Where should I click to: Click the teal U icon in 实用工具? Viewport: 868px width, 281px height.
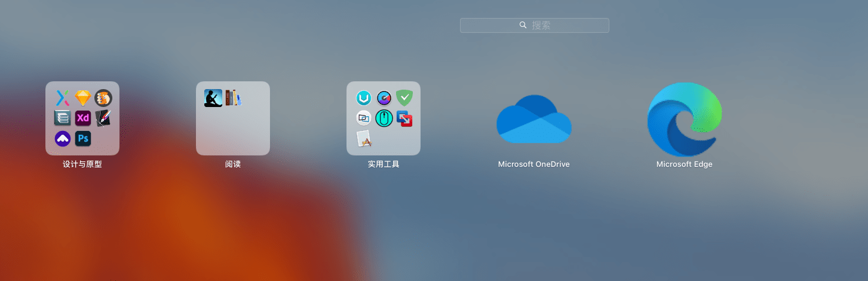(x=364, y=98)
